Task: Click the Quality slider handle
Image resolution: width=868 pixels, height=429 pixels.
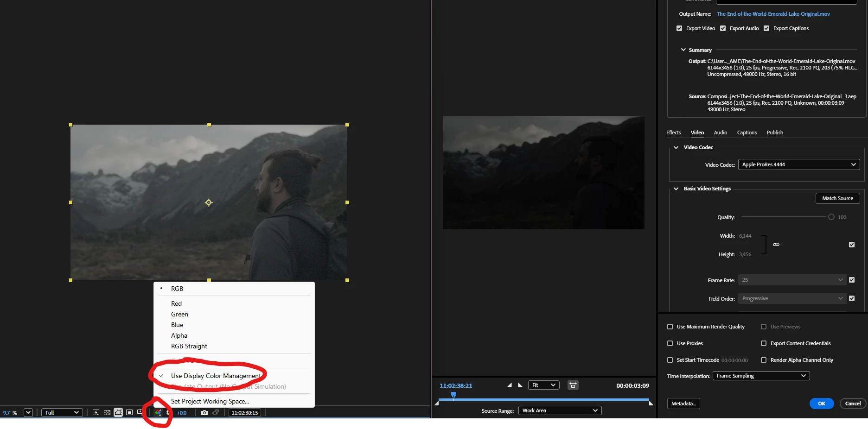Action: click(831, 217)
